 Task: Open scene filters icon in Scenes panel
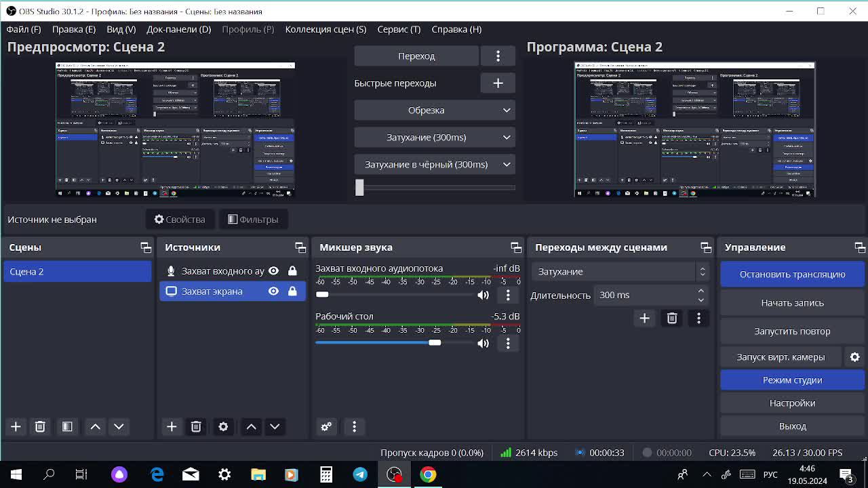67,426
